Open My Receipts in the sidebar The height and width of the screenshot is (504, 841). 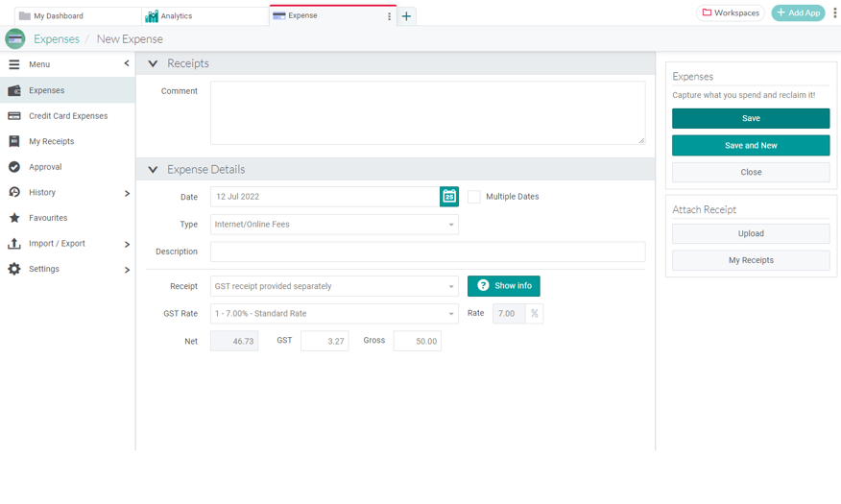pyautogui.click(x=67, y=141)
